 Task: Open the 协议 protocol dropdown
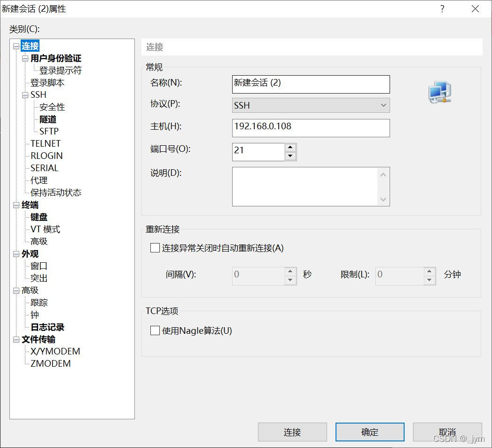pos(383,105)
